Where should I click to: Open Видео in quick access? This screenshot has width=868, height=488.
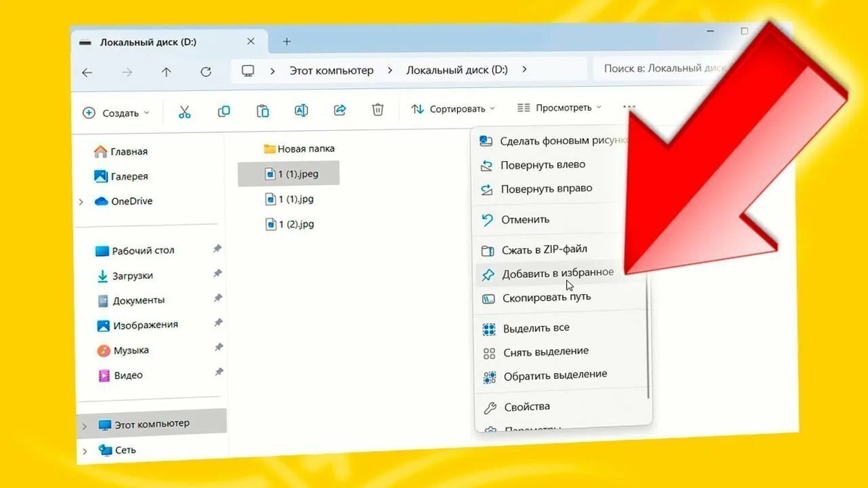pyautogui.click(x=120, y=376)
